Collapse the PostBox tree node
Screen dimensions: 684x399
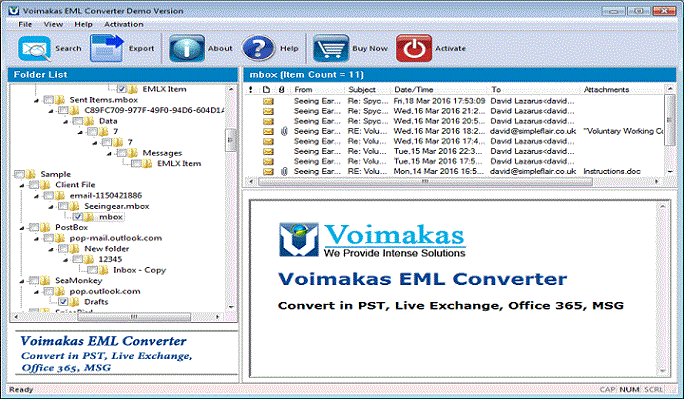click(x=22, y=228)
